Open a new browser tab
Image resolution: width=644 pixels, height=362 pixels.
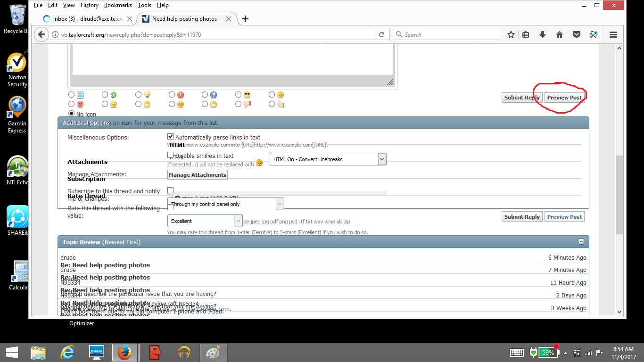(x=245, y=19)
